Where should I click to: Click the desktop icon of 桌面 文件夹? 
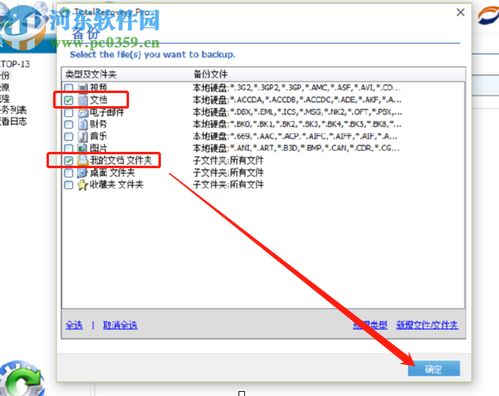tap(83, 173)
